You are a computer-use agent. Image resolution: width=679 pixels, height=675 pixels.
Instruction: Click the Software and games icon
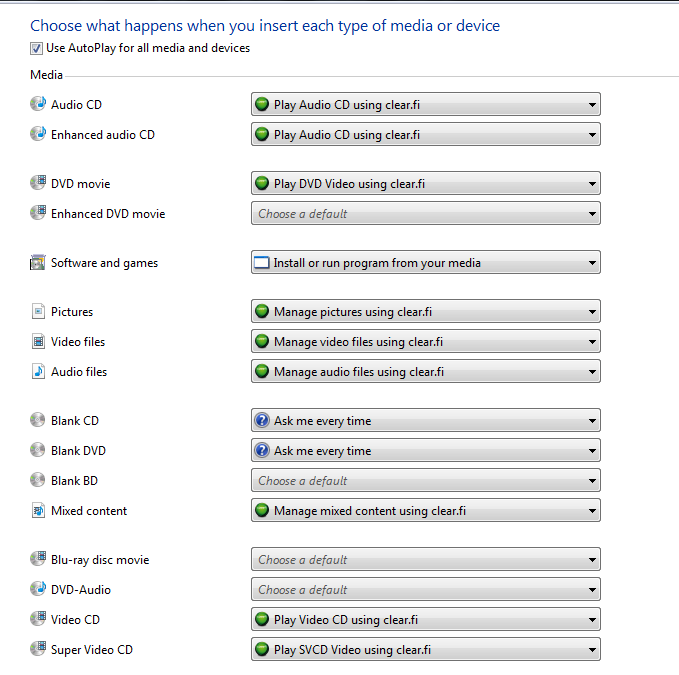coord(38,263)
